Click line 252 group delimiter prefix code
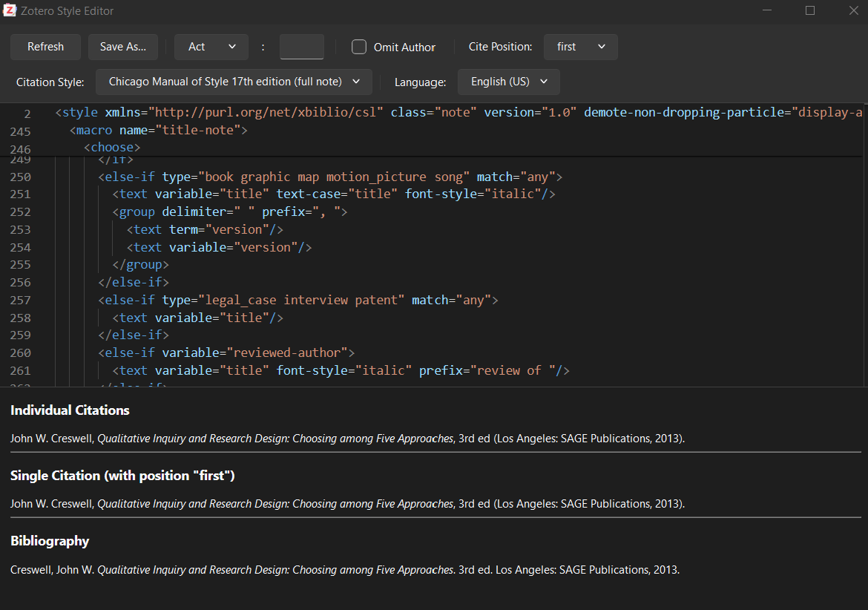This screenshot has width=868, height=610. [230, 212]
